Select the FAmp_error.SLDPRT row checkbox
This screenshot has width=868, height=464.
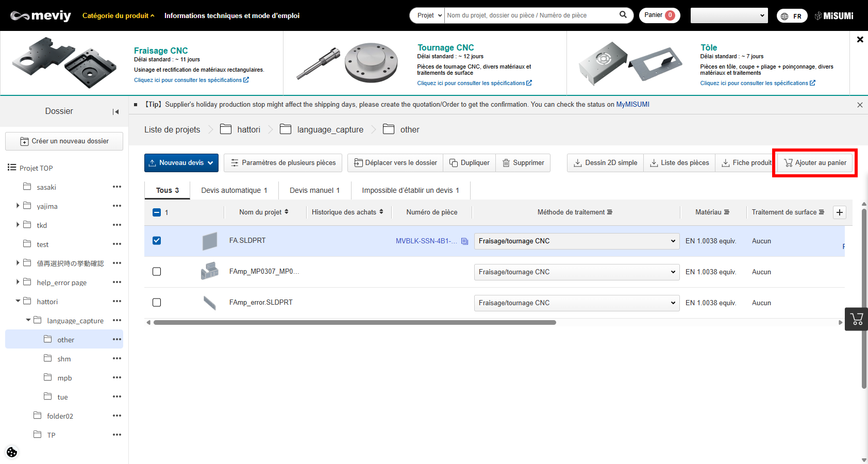(157, 303)
